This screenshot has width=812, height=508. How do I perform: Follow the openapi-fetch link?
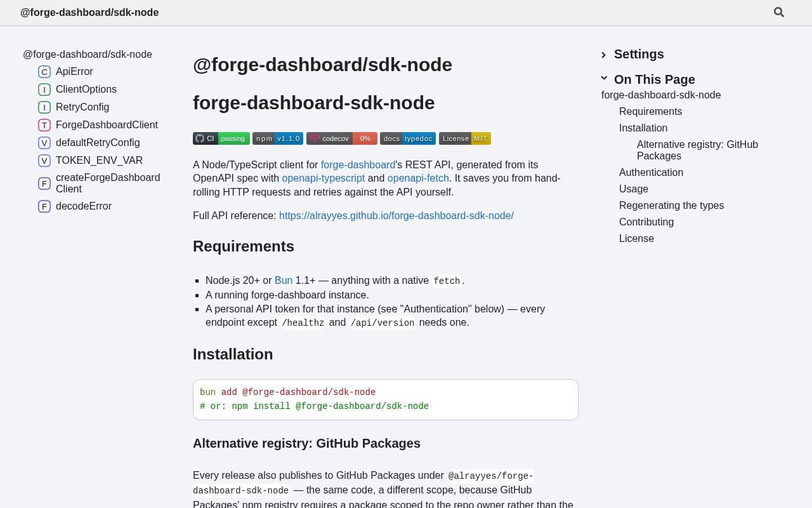coord(418,178)
